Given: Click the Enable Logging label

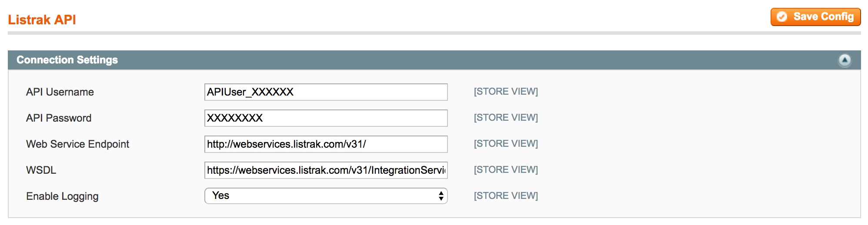Looking at the screenshot, I should pos(62,196).
